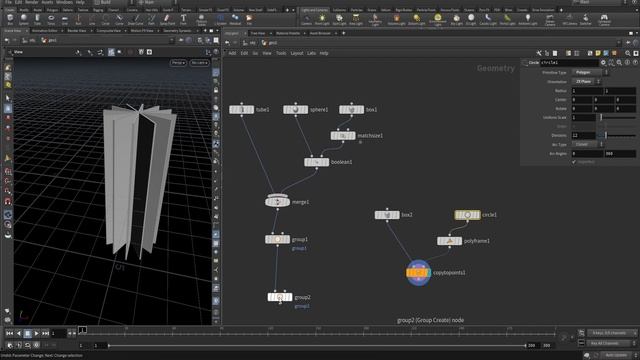This screenshot has width=640, height=360.
Task: Play the animation forward
Action: point(36,333)
